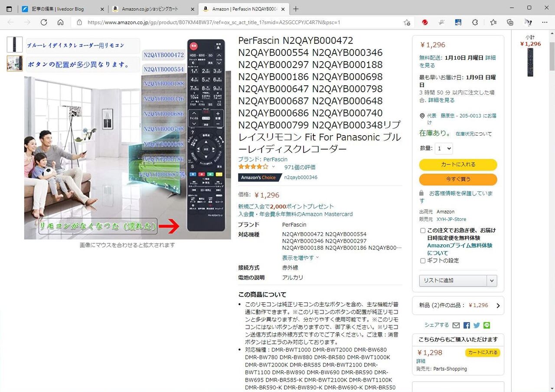Click the delivery address 205-0013 link

462,119
